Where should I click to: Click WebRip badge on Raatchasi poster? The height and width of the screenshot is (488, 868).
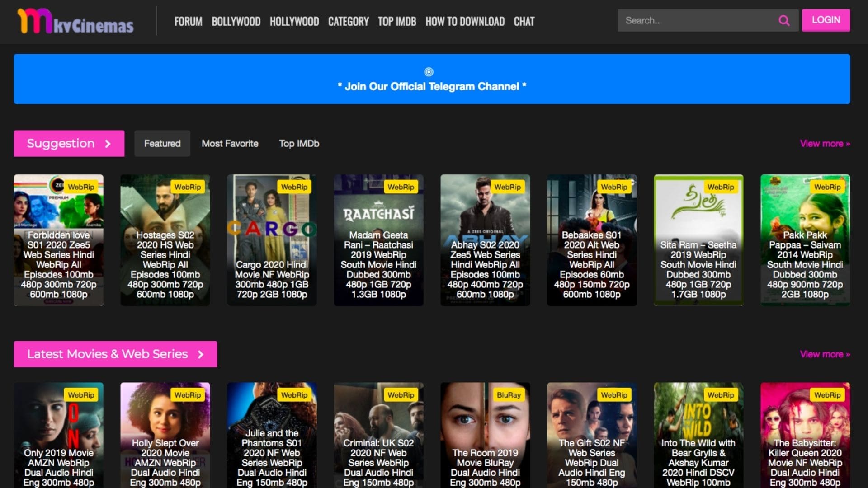(x=401, y=187)
